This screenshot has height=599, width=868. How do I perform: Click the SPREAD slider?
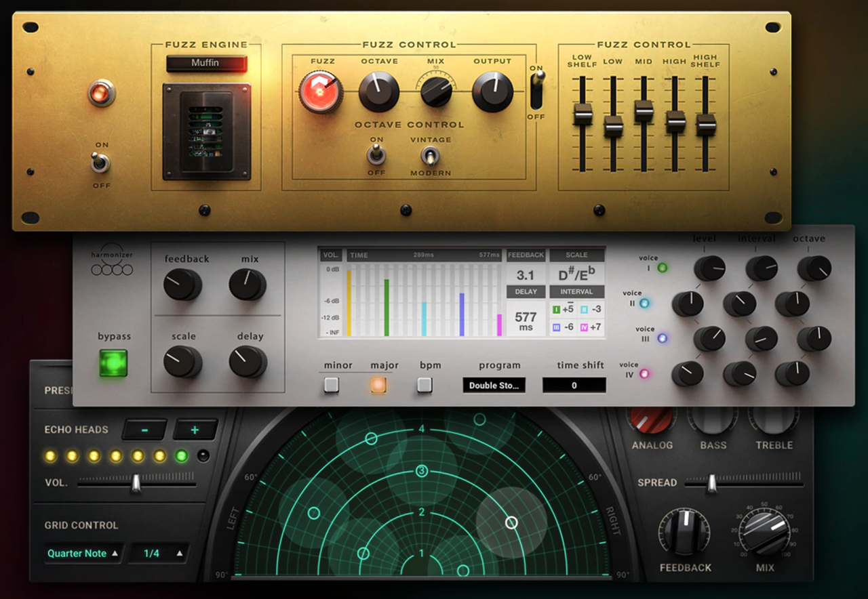(744, 482)
